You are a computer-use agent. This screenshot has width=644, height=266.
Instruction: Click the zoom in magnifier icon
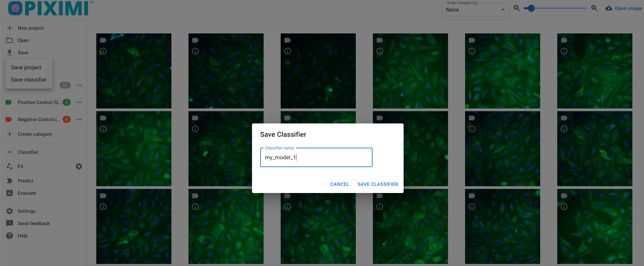click(594, 8)
